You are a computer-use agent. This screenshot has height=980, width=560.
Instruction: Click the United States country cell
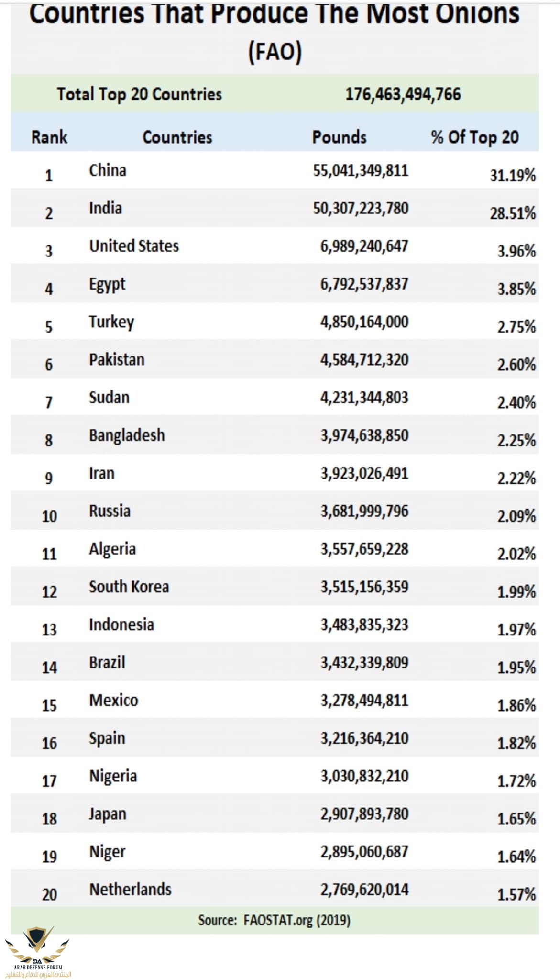pos(134,246)
